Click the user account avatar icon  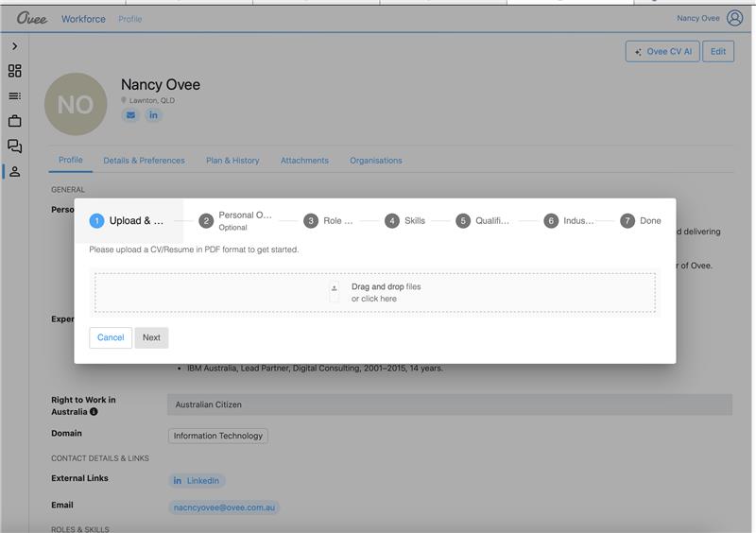pyautogui.click(x=735, y=18)
